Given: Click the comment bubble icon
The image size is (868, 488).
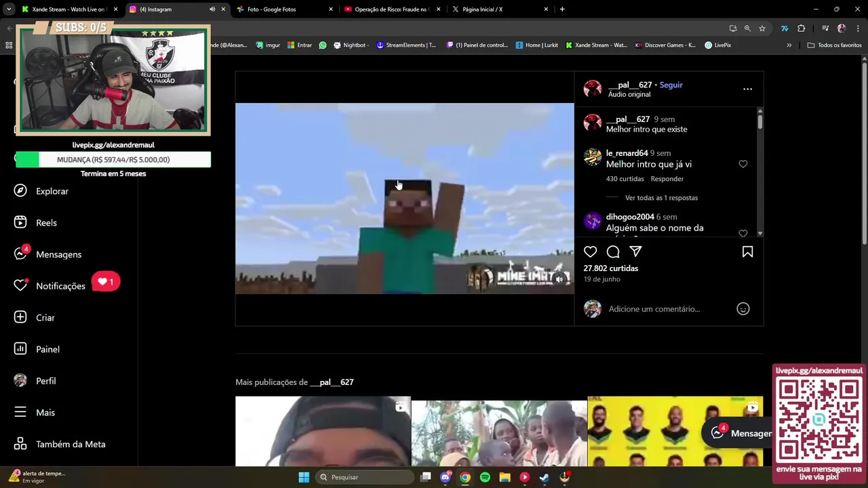Looking at the screenshot, I should [613, 251].
